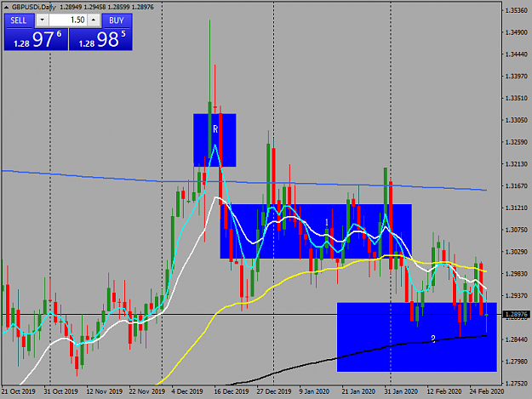Click price level 1.29370 on axis
Screen dimensions: 532x399
(x=517, y=295)
